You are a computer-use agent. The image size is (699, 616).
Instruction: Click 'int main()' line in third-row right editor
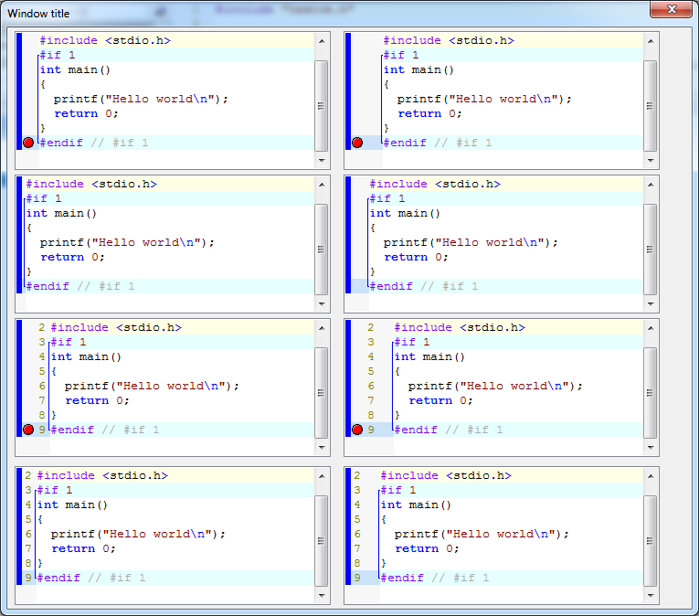[x=429, y=356]
